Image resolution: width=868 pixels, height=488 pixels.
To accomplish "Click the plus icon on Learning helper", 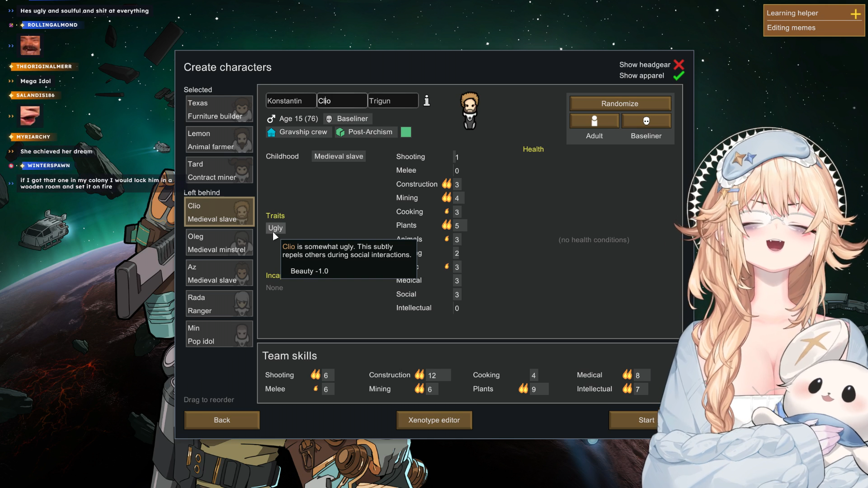I will click(x=855, y=14).
